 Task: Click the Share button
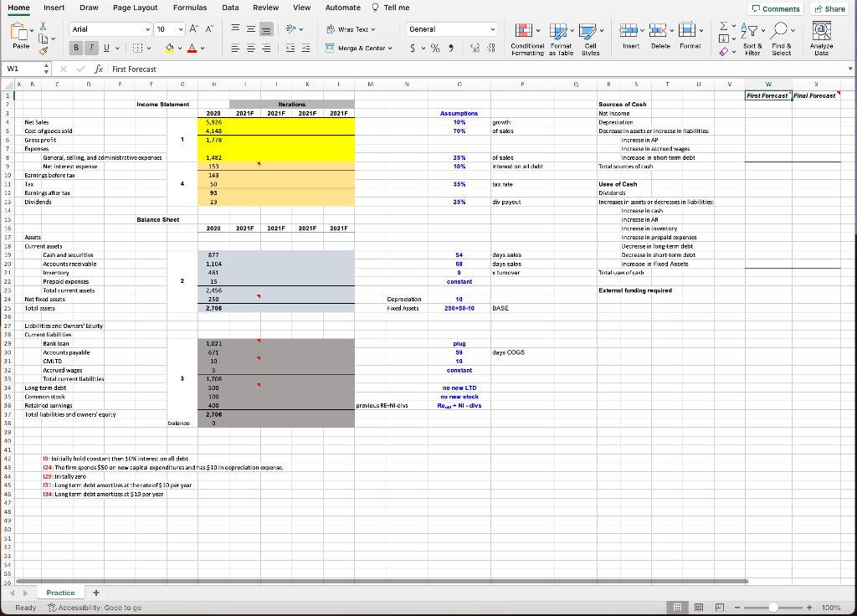click(828, 7)
